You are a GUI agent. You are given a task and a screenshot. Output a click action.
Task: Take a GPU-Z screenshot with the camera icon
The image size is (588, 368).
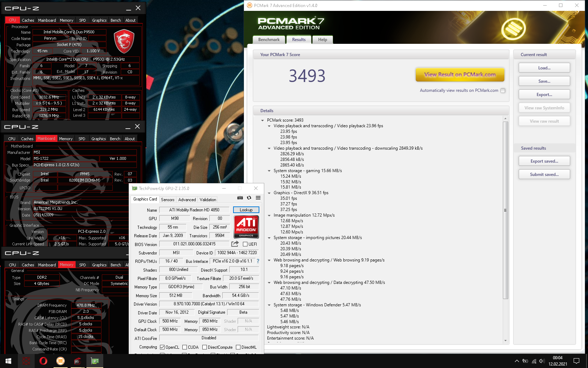click(x=240, y=198)
